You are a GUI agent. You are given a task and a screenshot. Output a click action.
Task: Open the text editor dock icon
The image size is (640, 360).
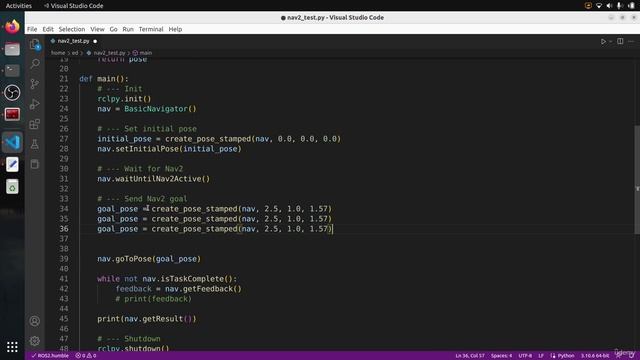tap(12, 164)
